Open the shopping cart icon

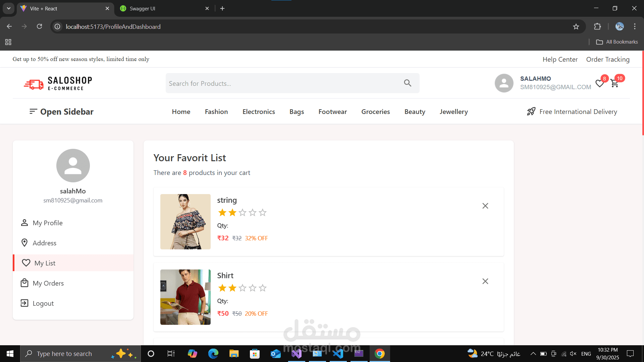(614, 83)
